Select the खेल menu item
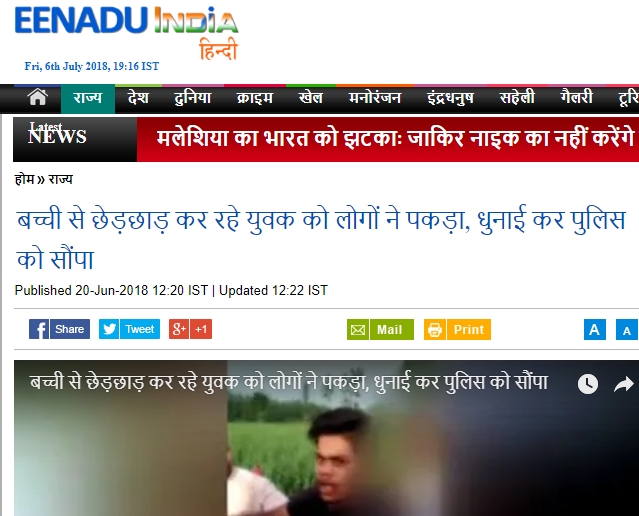639x516 pixels. (x=311, y=98)
